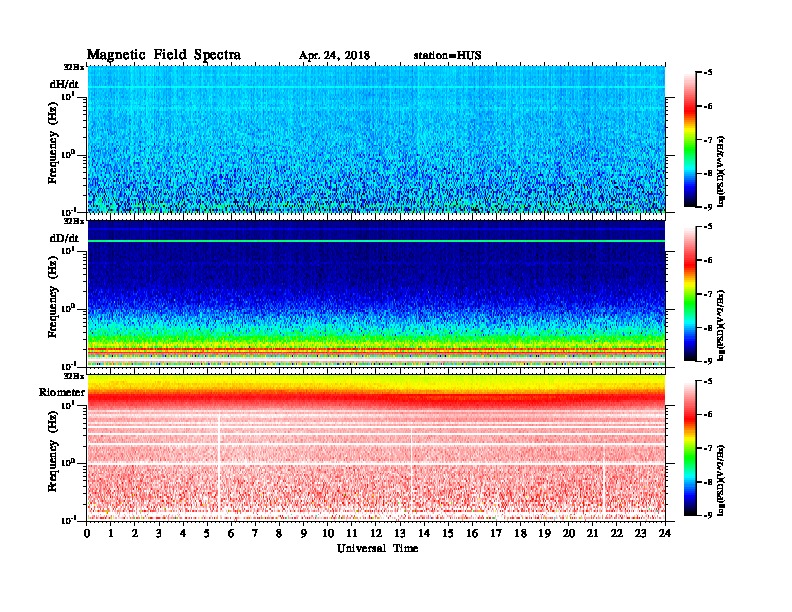Click hour tick label "5" on time axis
Image resolution: width=792 pixels, height=612 pixels.
[207, 533]
